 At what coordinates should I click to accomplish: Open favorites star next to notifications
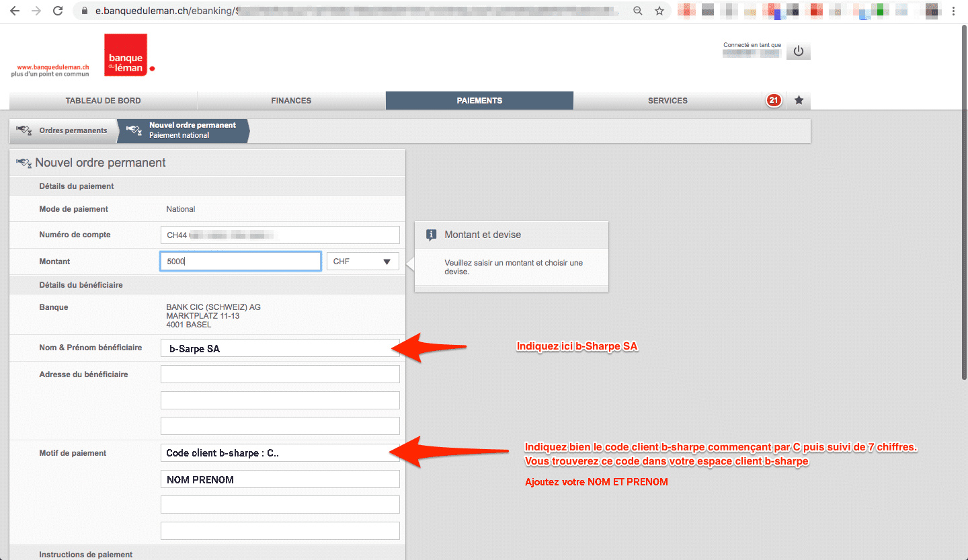pos(799,100)
